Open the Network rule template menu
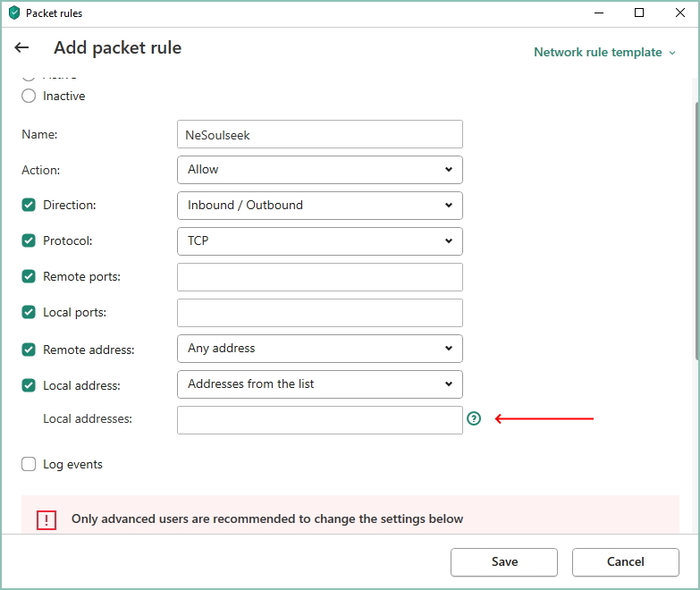The image size is (700, 590). point(604,52)
